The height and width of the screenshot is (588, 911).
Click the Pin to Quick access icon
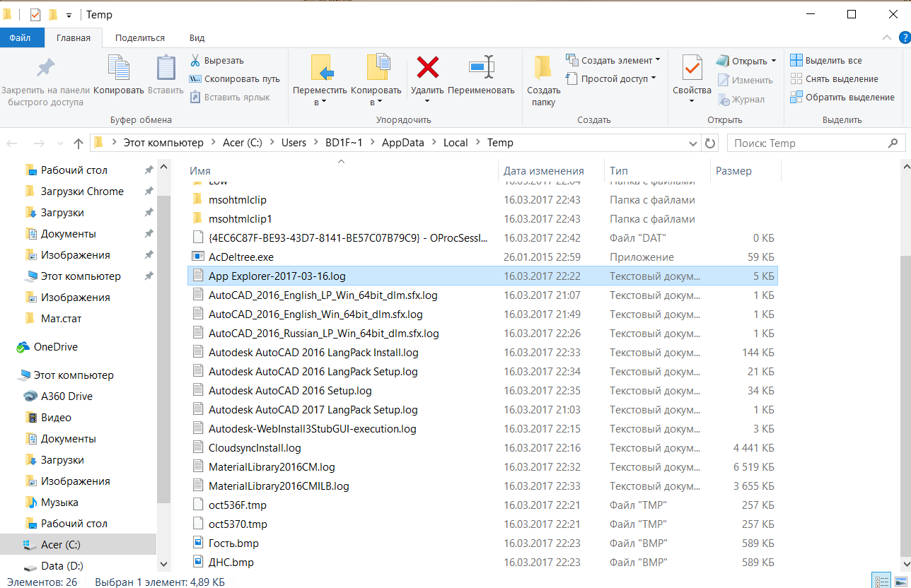(x=45, y=68)
